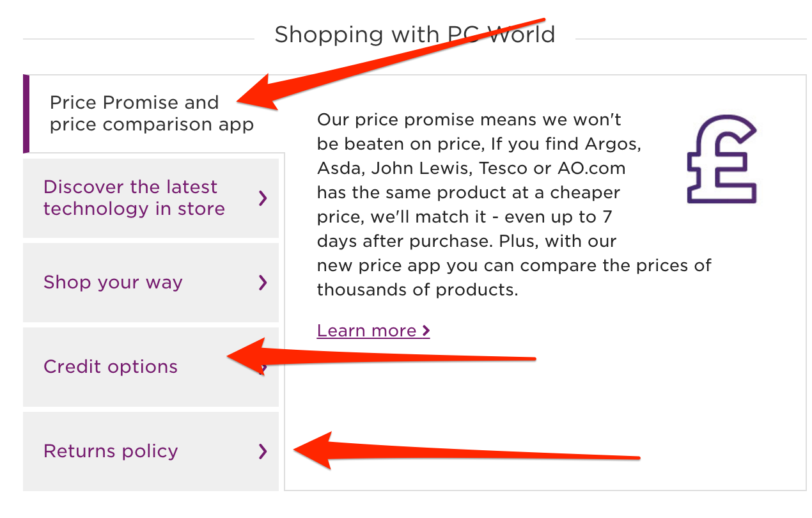812x518 pixels.
Task: Click the Shopping with PC World heading
Action: 414,35
